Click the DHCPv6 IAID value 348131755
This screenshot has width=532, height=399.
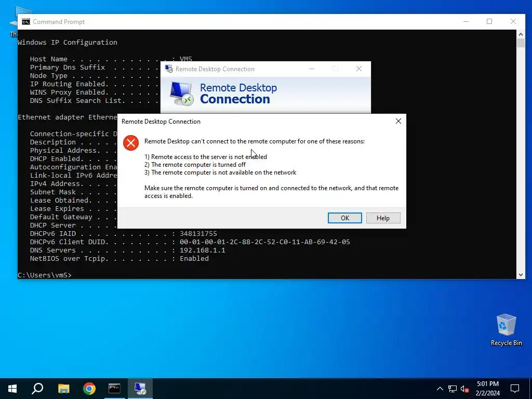pyautogui.click(x=198, y=234)
